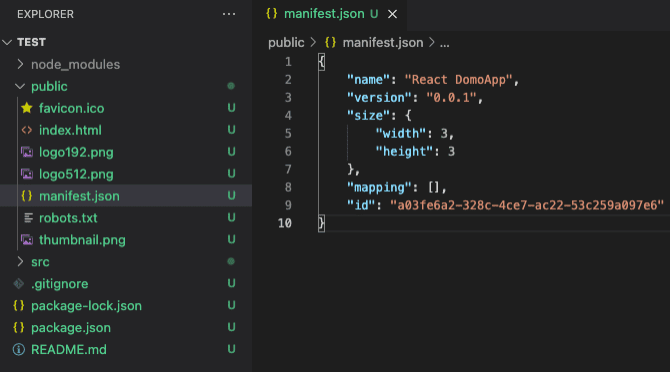Click the EXPLORER panel title

(45, 14)
